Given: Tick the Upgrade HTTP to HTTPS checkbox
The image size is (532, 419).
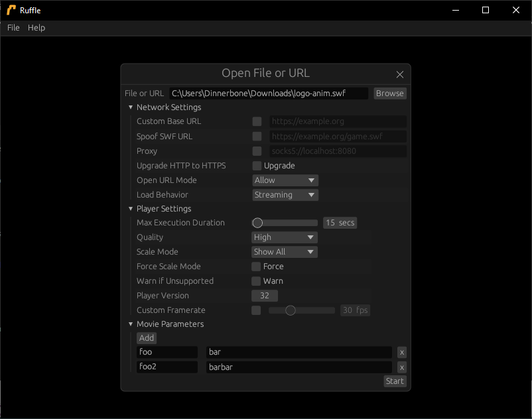Looking at the screenshot, I should point(257,166).
